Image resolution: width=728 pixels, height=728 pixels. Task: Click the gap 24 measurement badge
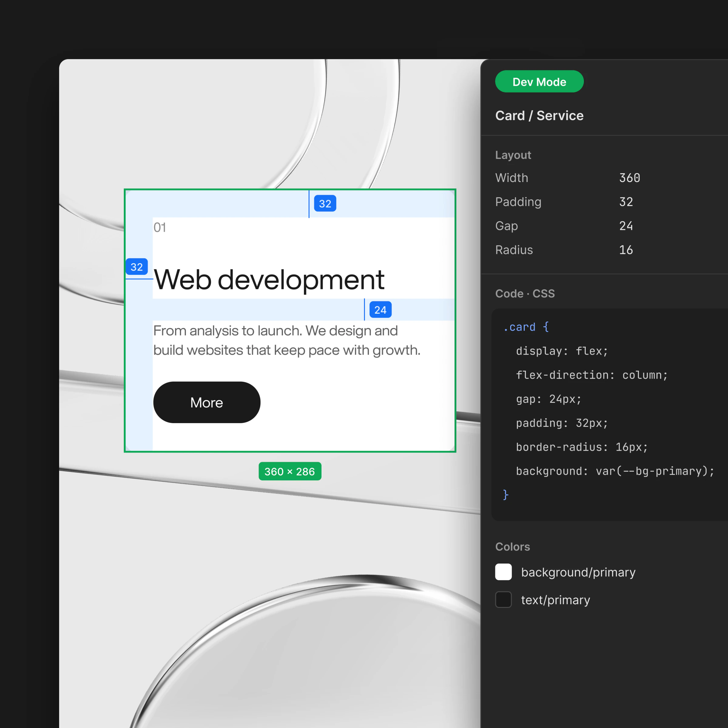point(381,310)
